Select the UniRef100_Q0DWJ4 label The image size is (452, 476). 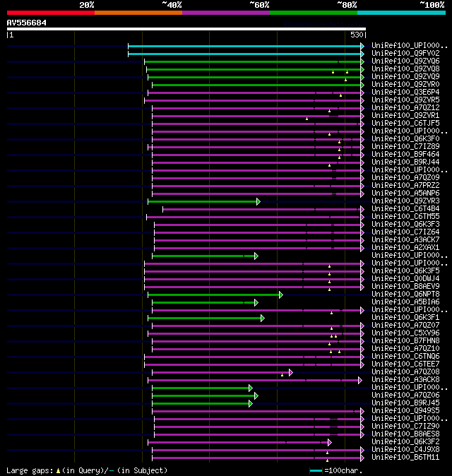(405, 279)
